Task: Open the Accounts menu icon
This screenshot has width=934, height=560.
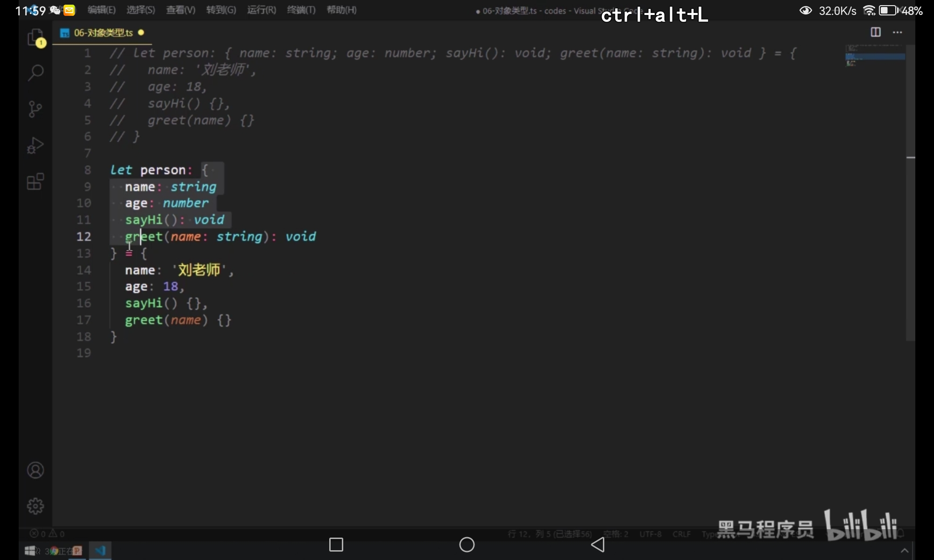Action: (x=35, y=470)
